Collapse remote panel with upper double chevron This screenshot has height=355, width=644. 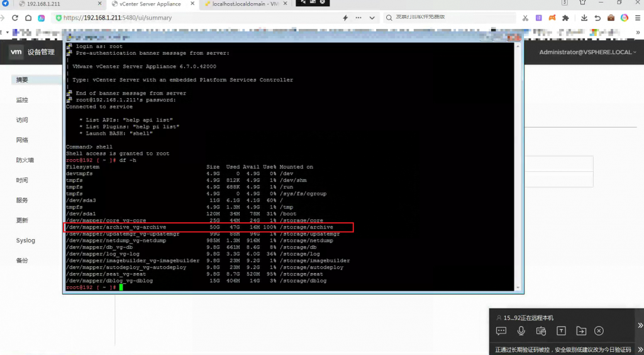click(640, 325)
